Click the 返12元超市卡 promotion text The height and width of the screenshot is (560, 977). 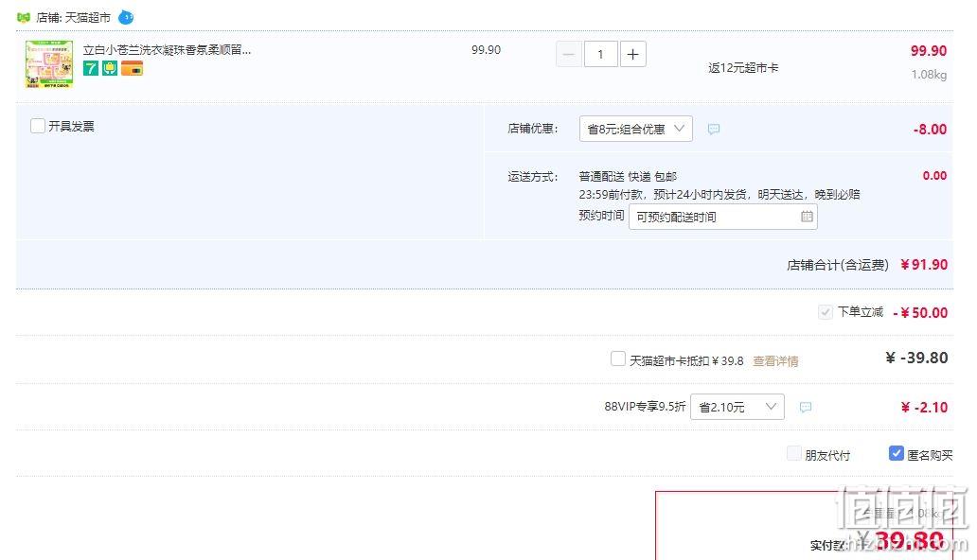point(743,68)
